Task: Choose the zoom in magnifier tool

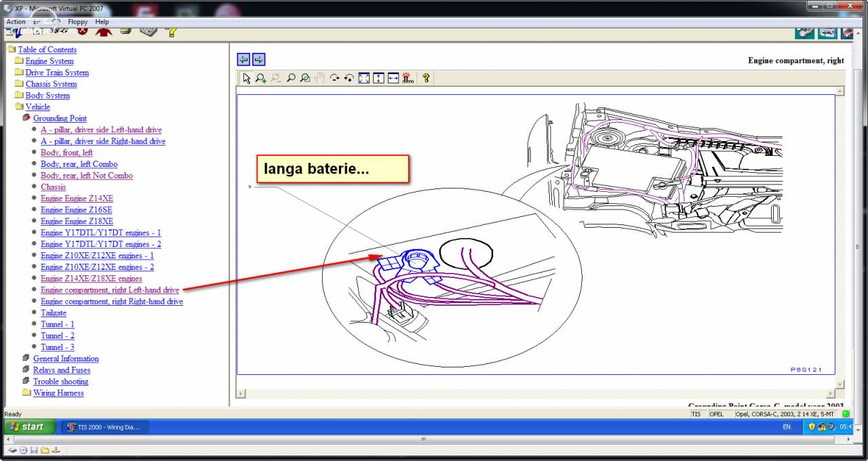Action: pos(261,78)
